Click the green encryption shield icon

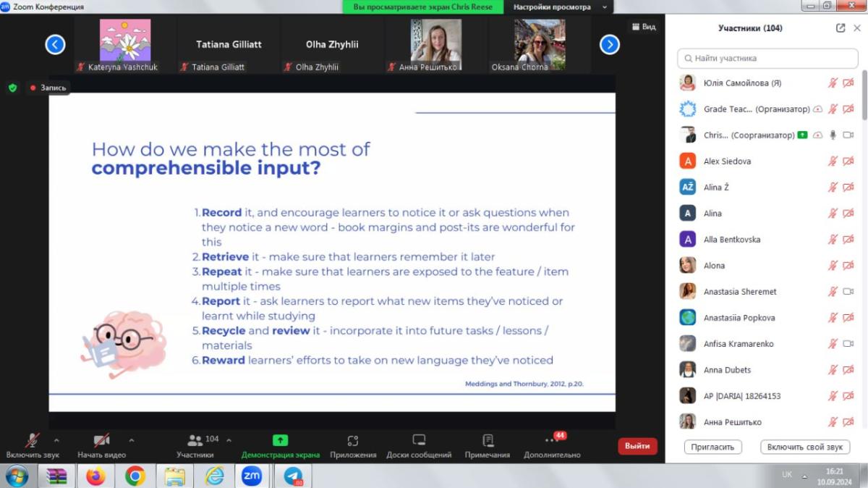point(12,88)
